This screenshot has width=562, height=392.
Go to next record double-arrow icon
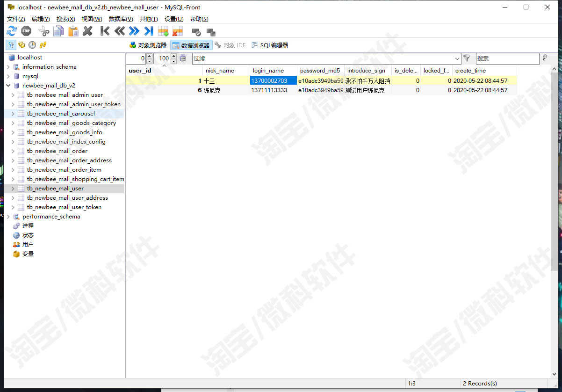tap(134, 31)
